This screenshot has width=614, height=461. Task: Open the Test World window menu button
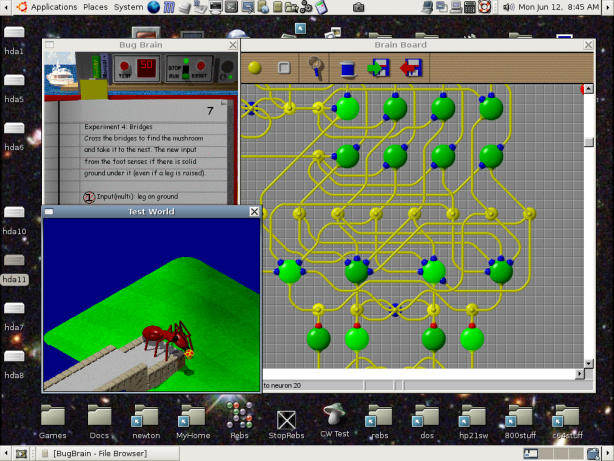pyautogui.click(x=49, y=212)
